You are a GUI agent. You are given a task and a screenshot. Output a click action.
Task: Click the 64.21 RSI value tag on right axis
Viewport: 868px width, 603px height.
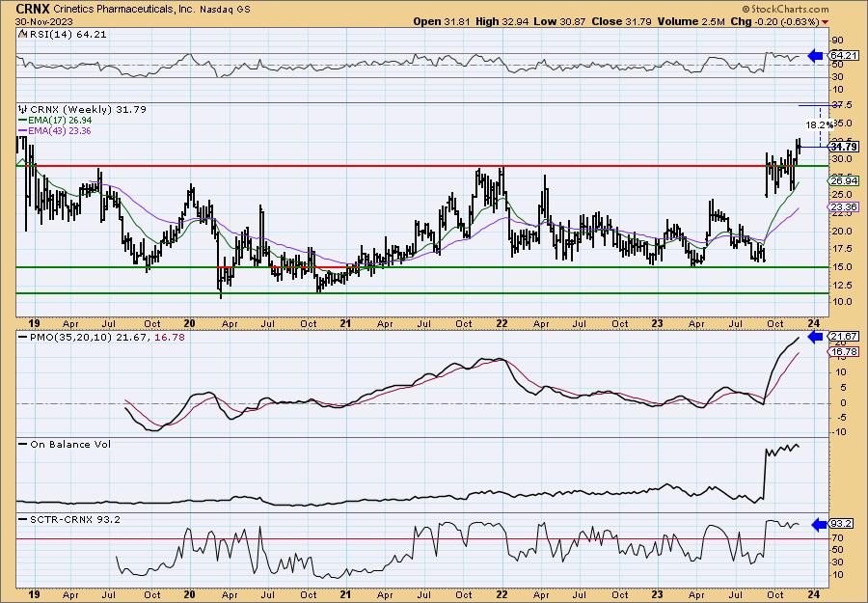click(x=844, y=55)
